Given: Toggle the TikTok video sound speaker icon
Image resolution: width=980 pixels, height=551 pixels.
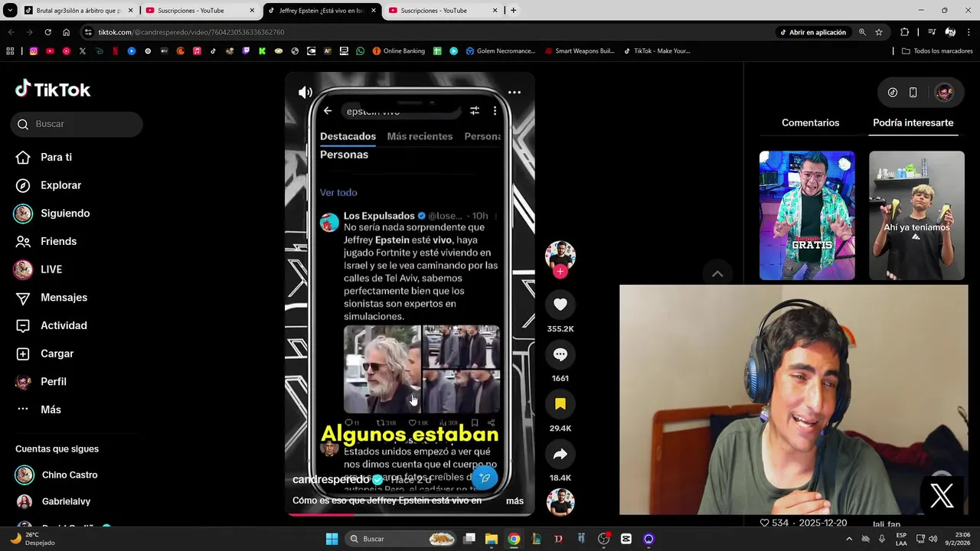Looking at the screenshot, I should click(305, 93).
